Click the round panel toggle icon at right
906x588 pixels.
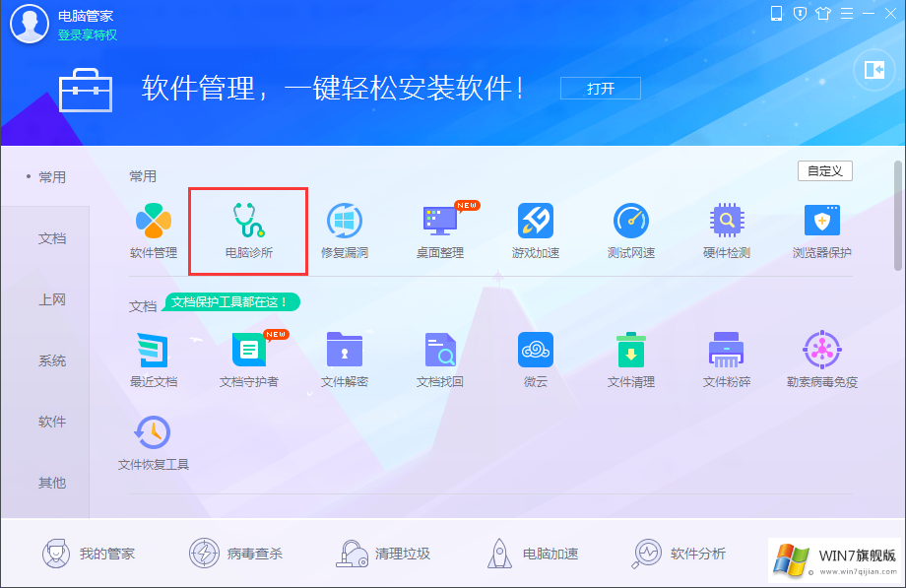point(874,71)
